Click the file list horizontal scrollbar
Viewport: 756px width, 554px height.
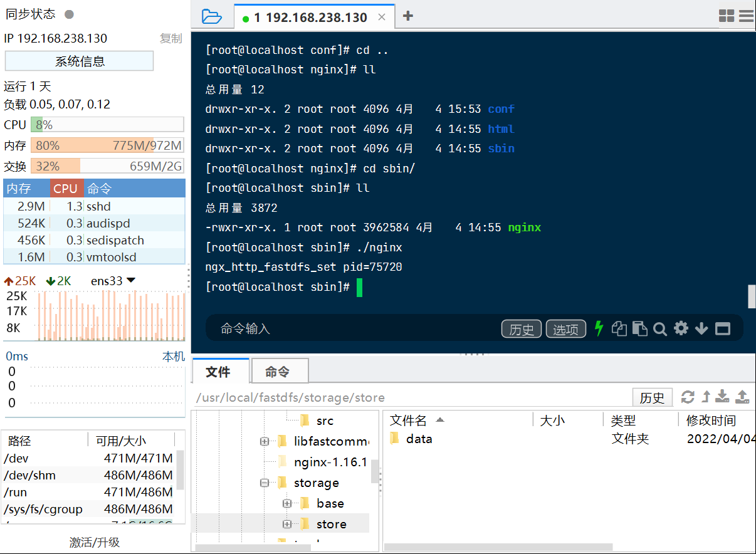click(x=498, y=547)
